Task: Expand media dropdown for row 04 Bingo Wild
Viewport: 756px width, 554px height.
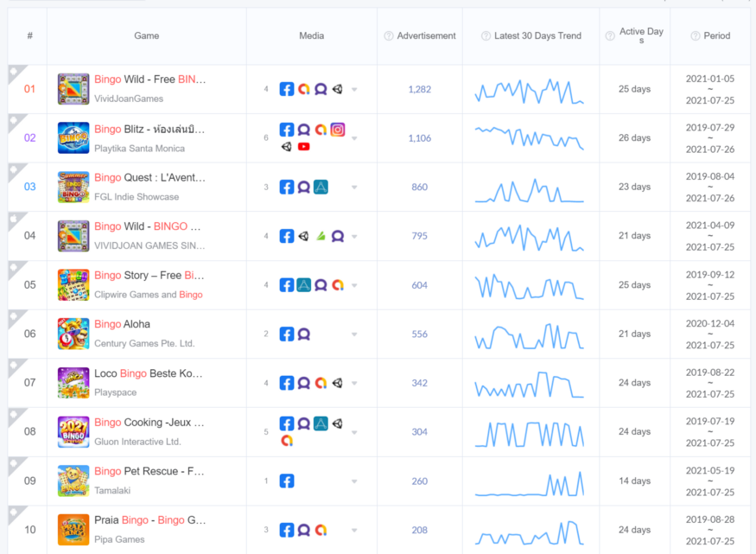Action: [x=354, y=236]
